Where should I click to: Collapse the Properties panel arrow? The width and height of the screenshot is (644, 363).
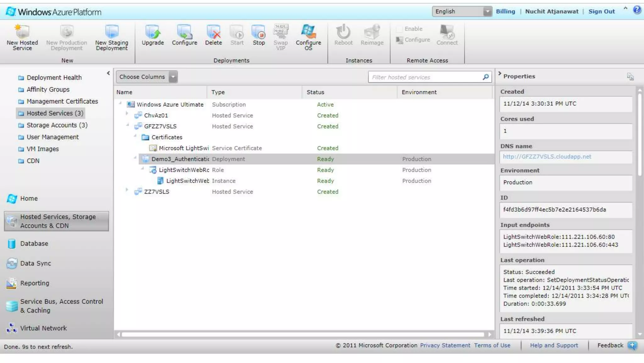point(500,74)
